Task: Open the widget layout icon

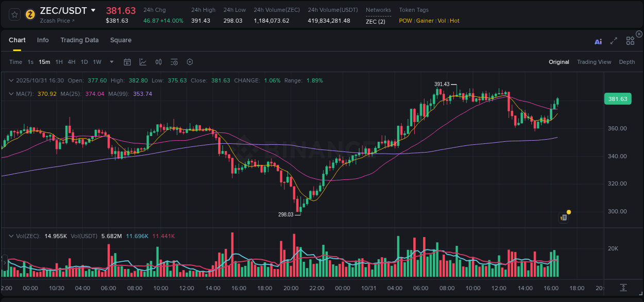Action: click(630, 40)
